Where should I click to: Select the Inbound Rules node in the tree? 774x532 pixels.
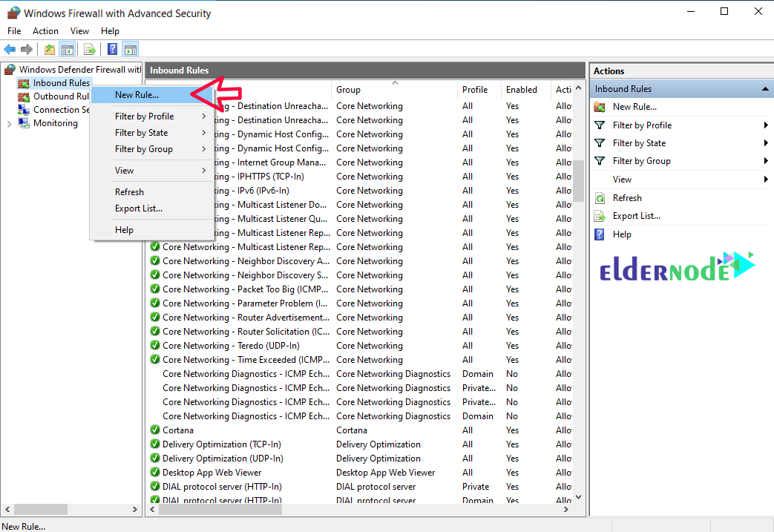click(58, 82)
